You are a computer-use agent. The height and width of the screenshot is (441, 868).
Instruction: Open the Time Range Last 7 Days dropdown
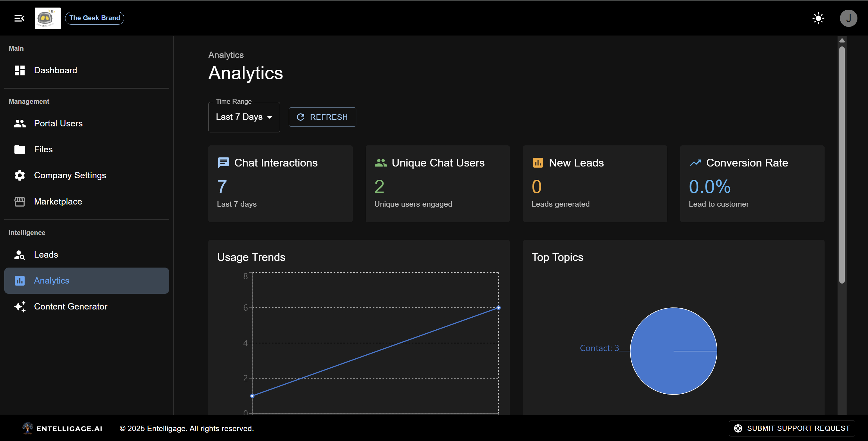click(244, 117)
